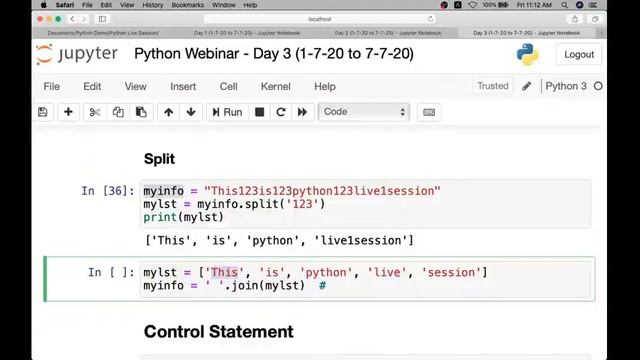Paste cells below icon
Screen dimensions: 640x360
[x=141, y=112]
